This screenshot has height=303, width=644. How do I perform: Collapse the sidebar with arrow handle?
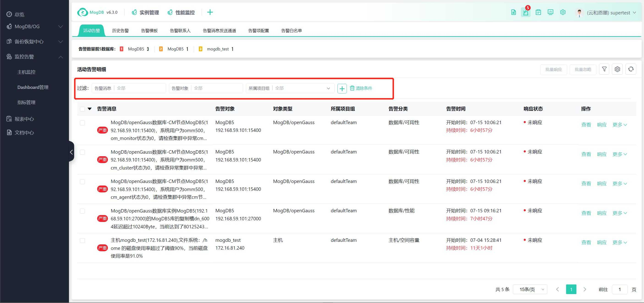pos(71,152)
